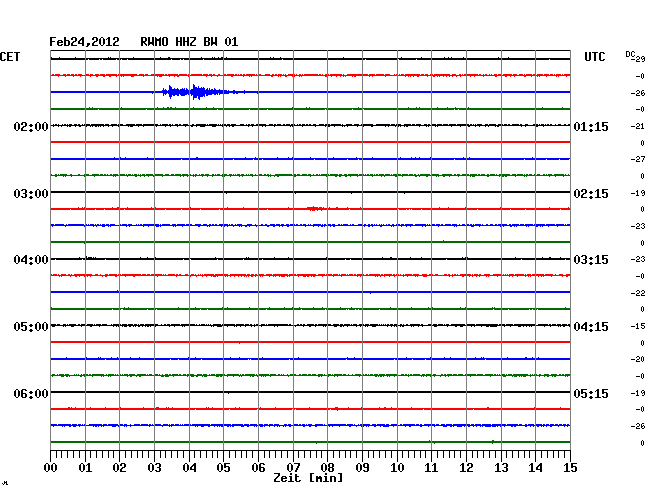This screenshot has width=650, height=494.
Task: Select the 02:00 CET time label
Action: (31, 126)
